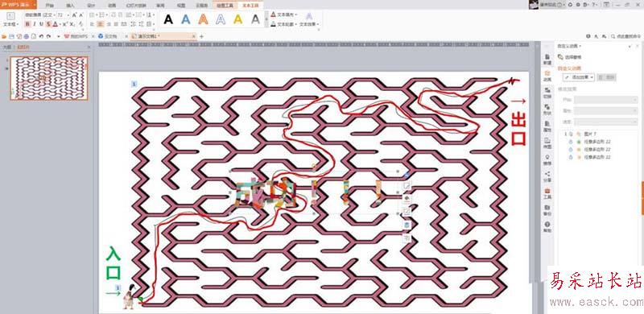Toggle superscript formatting button

coord(65,24)
